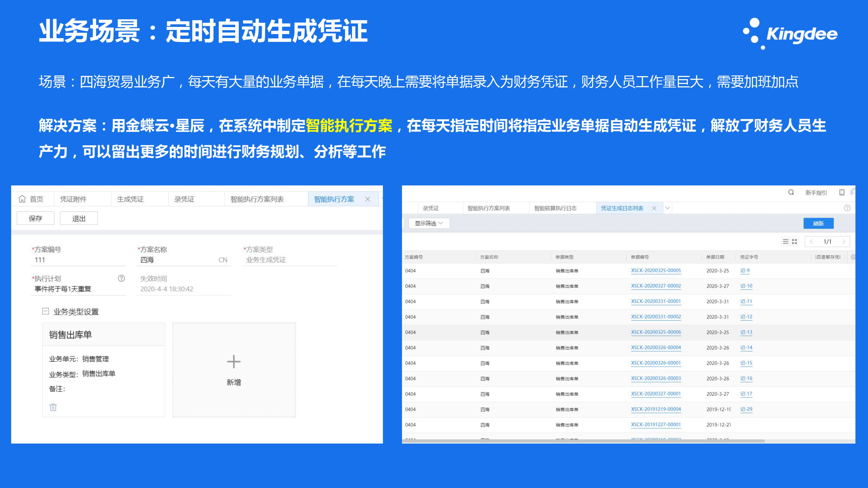Screen dimensions: 868x488
Task: Expand tab overflow chevron dropdown
Action: tap(667, 208)
